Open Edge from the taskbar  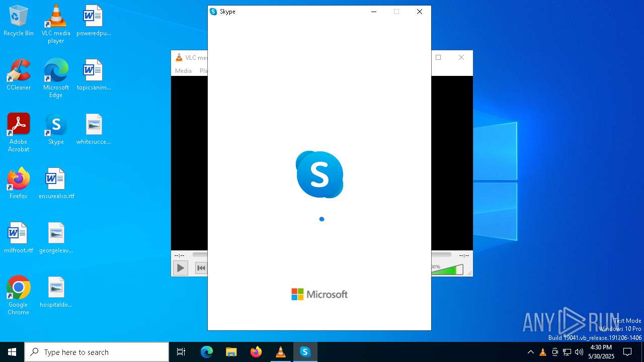pos(207,352)
